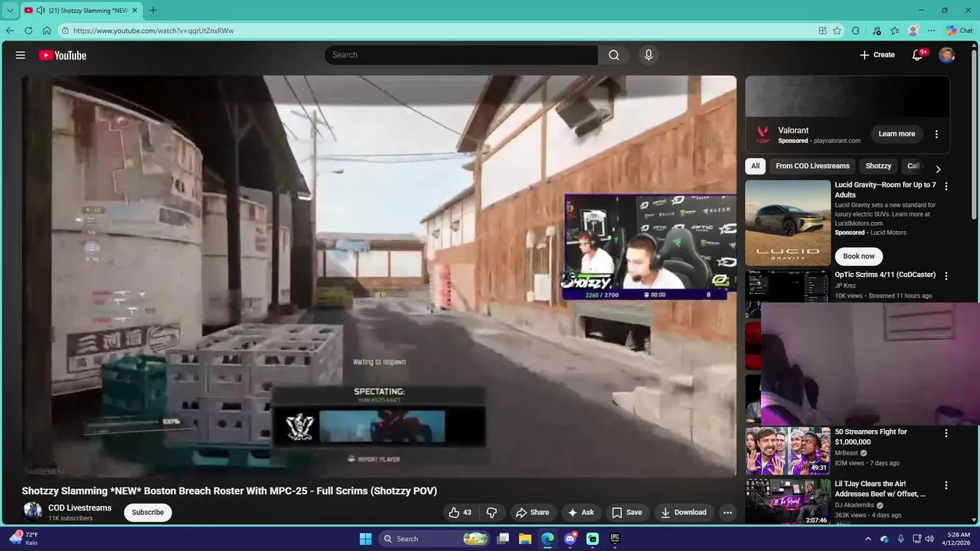Select the All filter chip
This screenshot has width=980, height=551.
755,166
